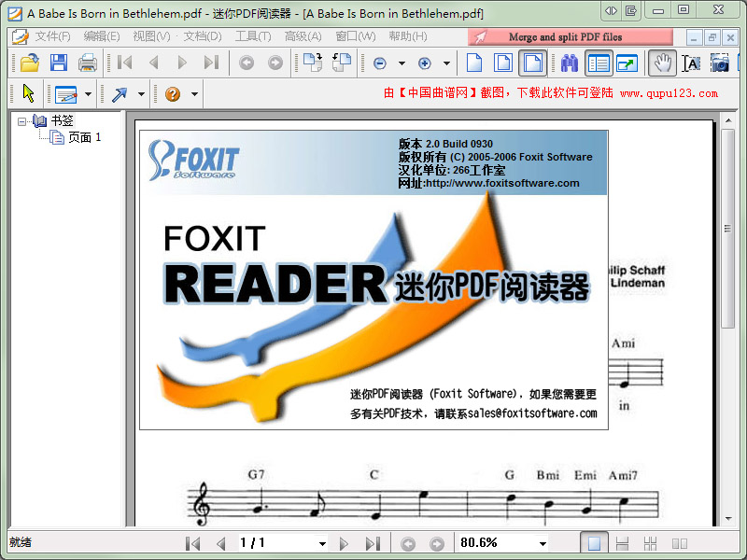Viewport: 747px width, 560px height.
Task: Open the zoom percentage dropdown showing 80.6%
Action: (543, 543)
